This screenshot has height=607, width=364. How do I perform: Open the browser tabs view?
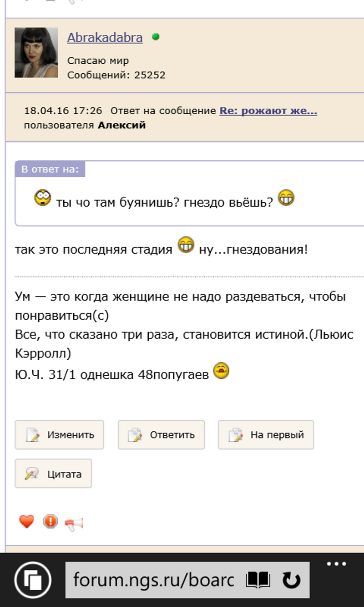[x=33, y=580]
